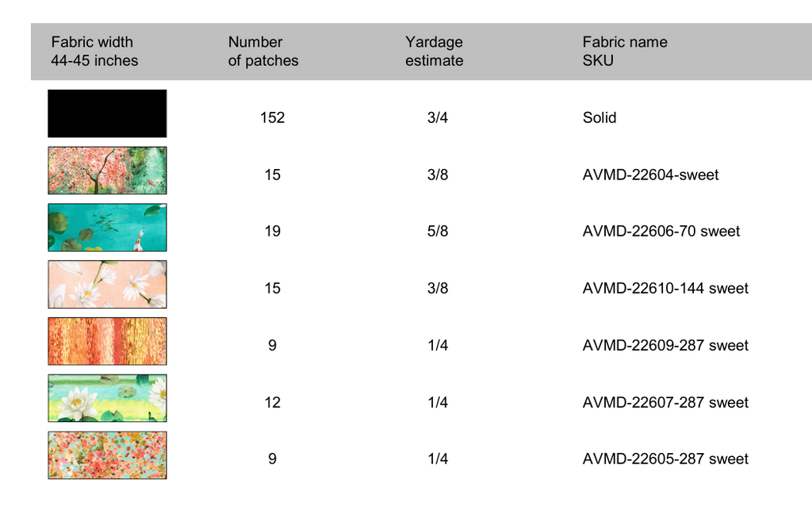Select the peach fabric swatch with white flowers

[107, 285]
